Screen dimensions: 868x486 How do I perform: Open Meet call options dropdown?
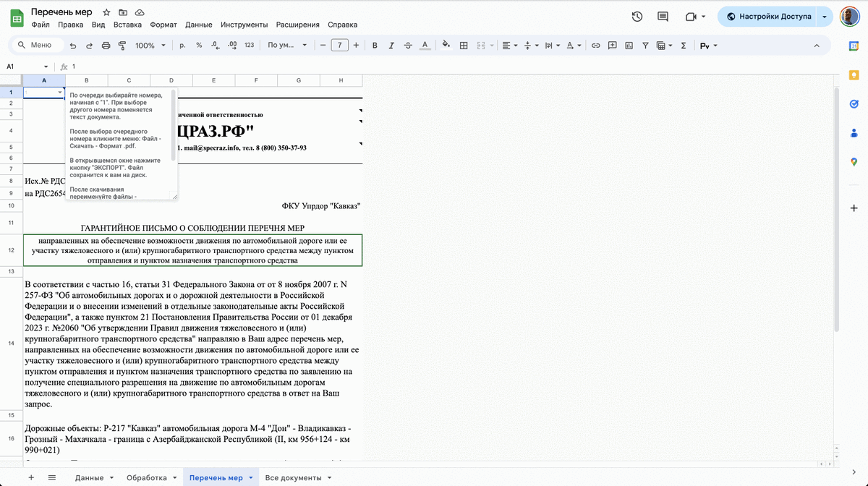tap(702, 17)
